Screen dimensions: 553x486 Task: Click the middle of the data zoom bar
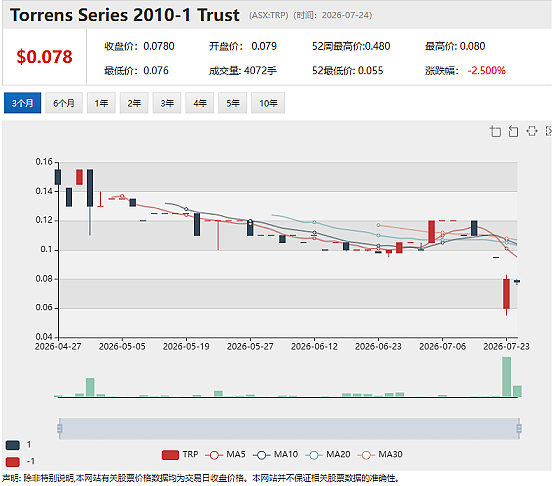point(289,429)
